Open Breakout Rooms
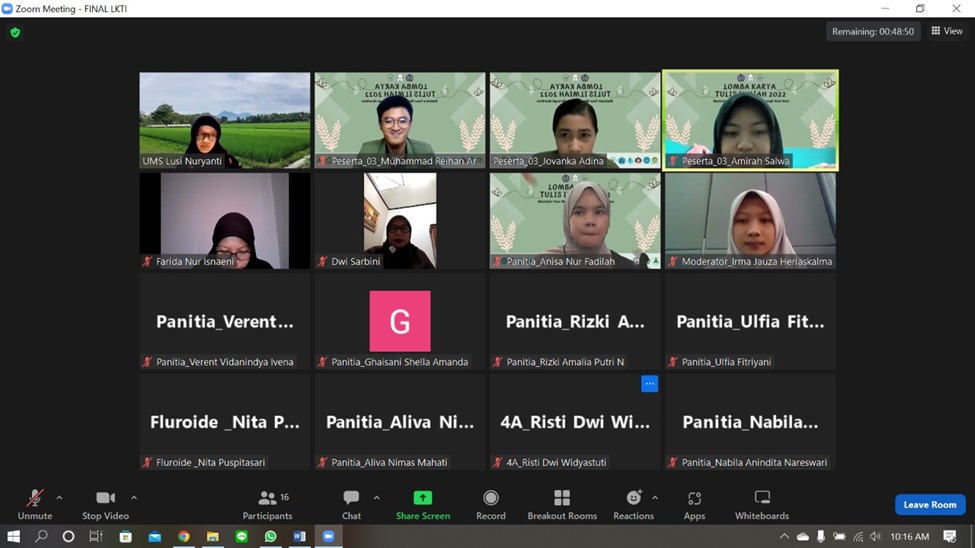This screenshot has width=975, height=548. click(x=562, y=504)
